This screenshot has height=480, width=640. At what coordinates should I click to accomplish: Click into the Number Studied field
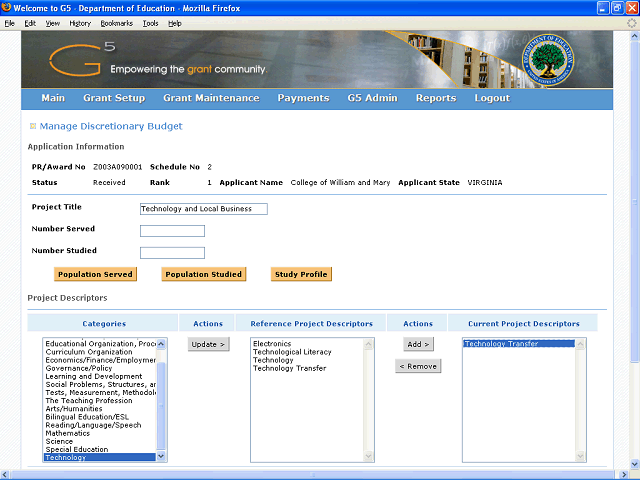click(x=172, y=253)
